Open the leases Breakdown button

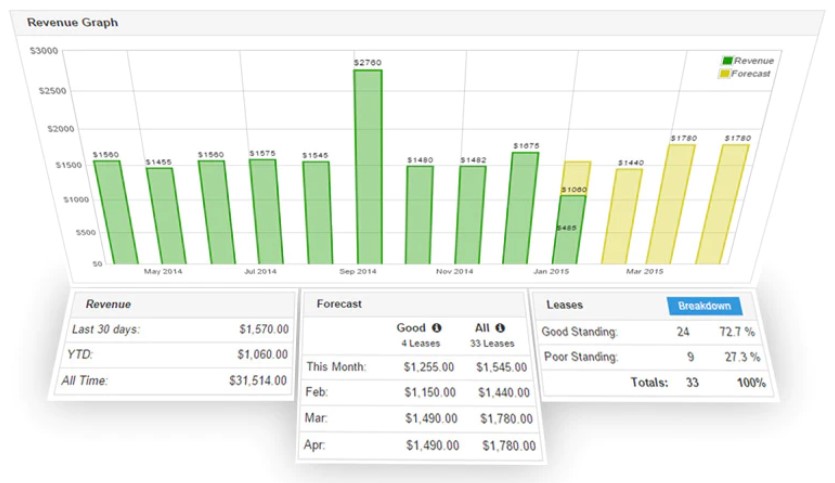coord(704,306)
